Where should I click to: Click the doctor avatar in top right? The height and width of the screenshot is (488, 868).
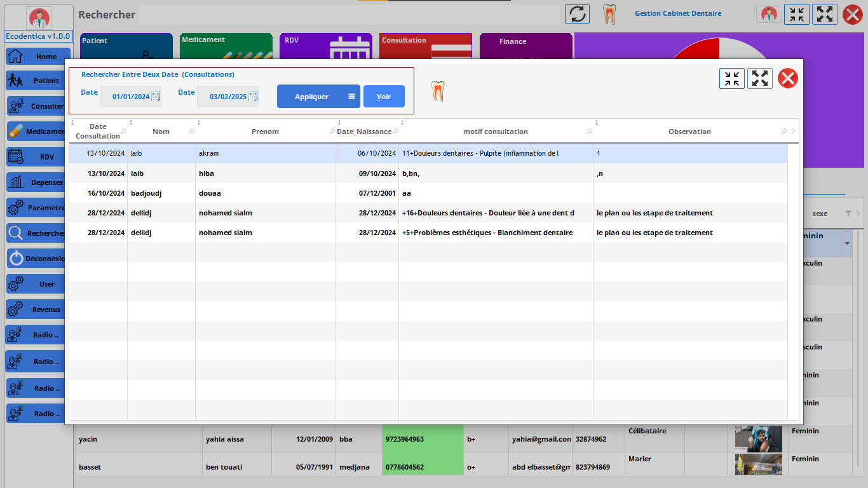[770, 14]
